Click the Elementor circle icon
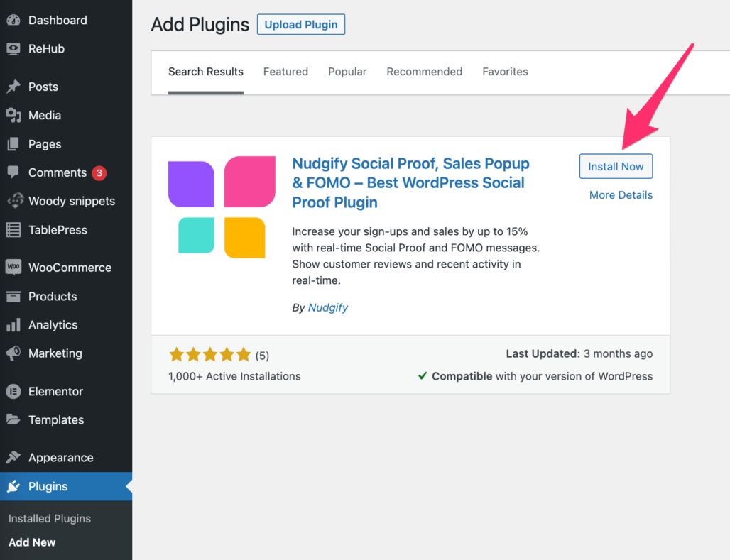The width and height of the screenshot is (730, 560). [13, 392]
